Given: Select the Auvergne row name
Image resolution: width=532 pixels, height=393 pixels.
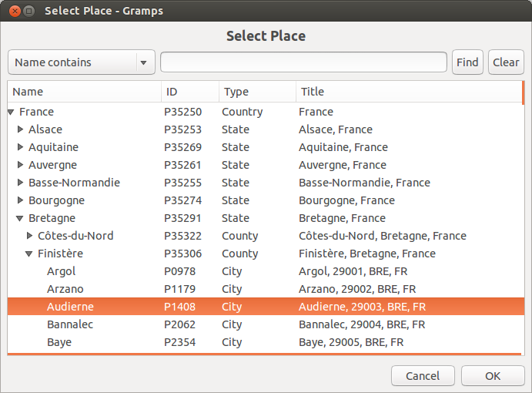Looking at the screenshot, I should coord(52,165).
